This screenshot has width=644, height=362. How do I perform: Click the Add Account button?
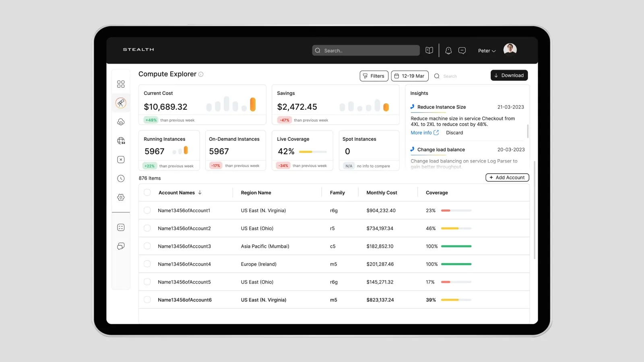tap(507, 177)
